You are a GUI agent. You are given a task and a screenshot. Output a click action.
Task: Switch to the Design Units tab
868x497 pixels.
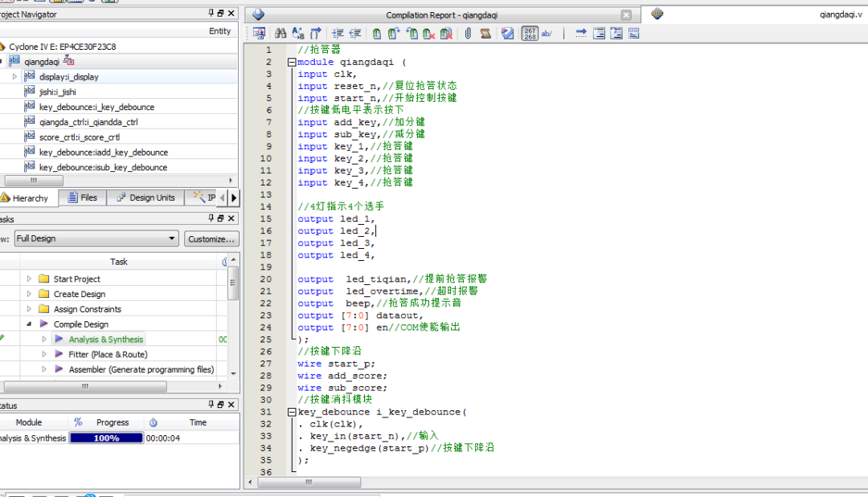(x=145, y=198)
